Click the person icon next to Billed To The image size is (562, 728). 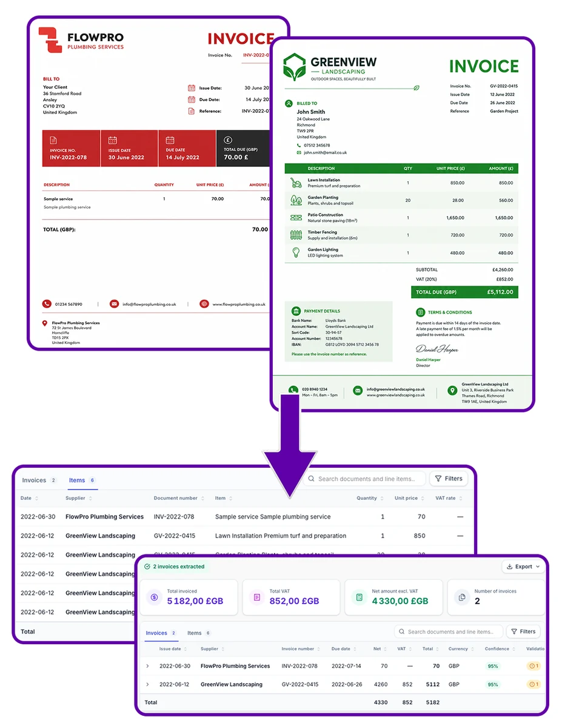[x=289, y=104]
